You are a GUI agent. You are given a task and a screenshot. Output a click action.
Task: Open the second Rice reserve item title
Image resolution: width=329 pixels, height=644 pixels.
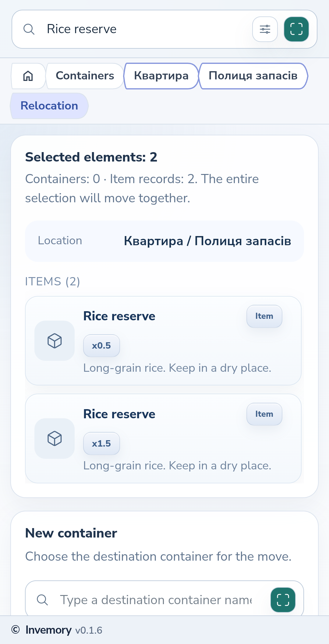[119, 414]
